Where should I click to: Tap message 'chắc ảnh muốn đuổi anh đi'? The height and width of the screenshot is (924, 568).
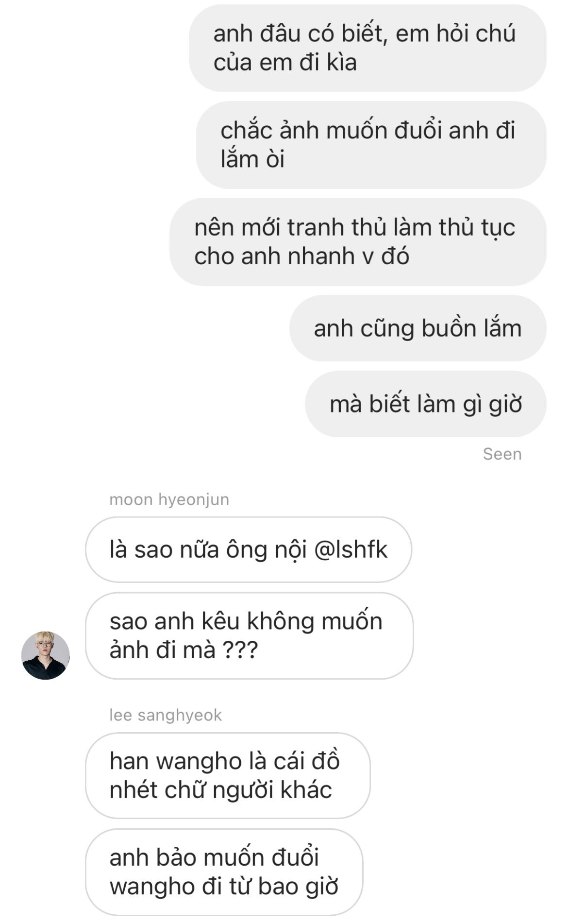point(371,145)
